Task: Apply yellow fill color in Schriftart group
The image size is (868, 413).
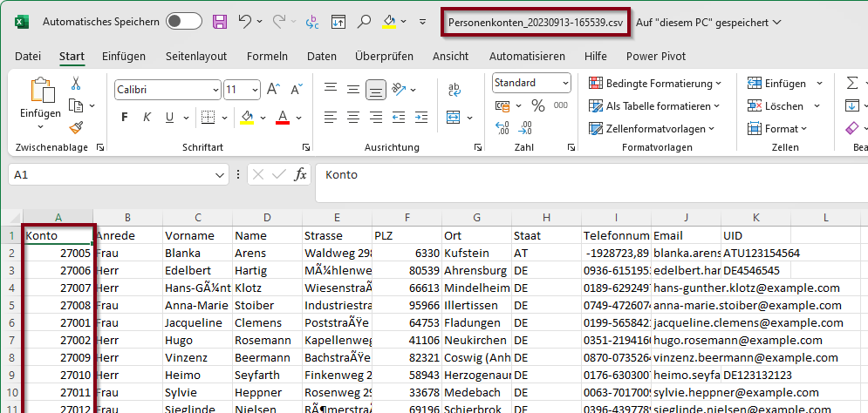Action: pyautogui.click(x=247, y=118)
